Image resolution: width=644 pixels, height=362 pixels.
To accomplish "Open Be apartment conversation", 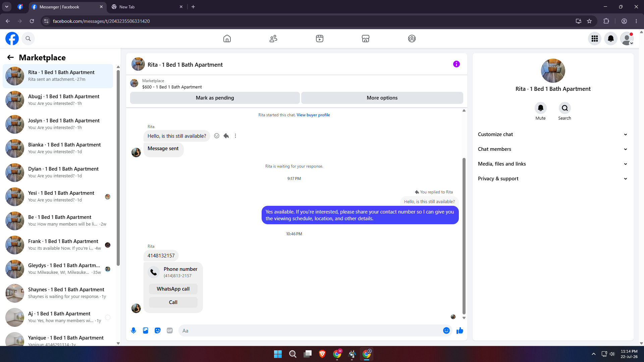I will 58,221.
